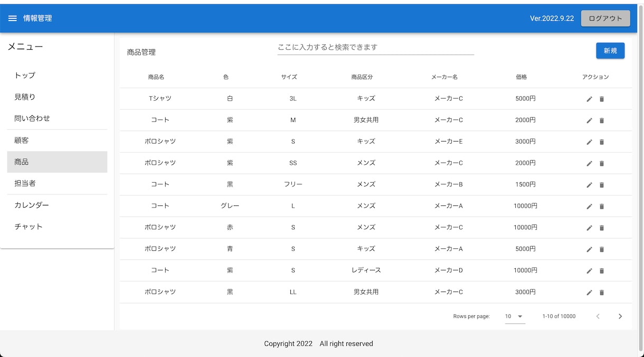The image size is (644, 357).
Task: Click the ログアウト button
Action: [x=605, y=18]
